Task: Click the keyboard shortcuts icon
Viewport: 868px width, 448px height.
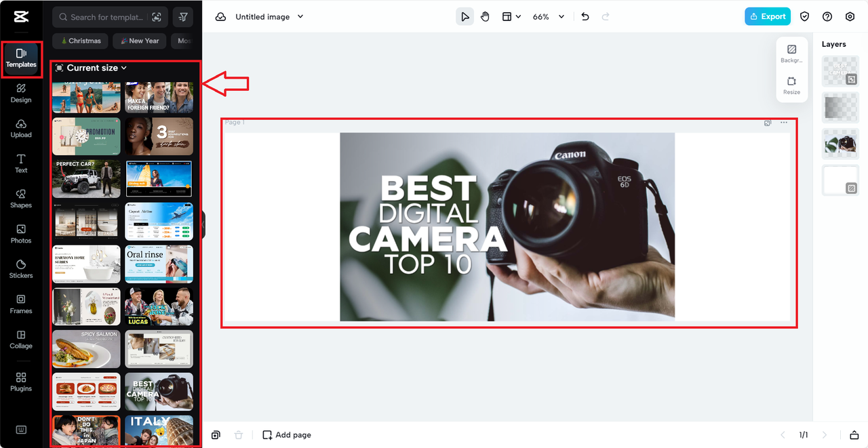Action: (21, 430)
